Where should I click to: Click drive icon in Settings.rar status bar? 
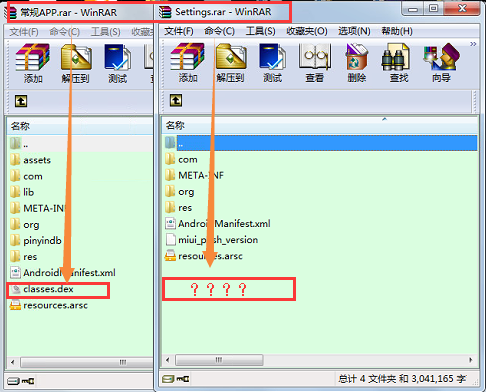[168, 379]
